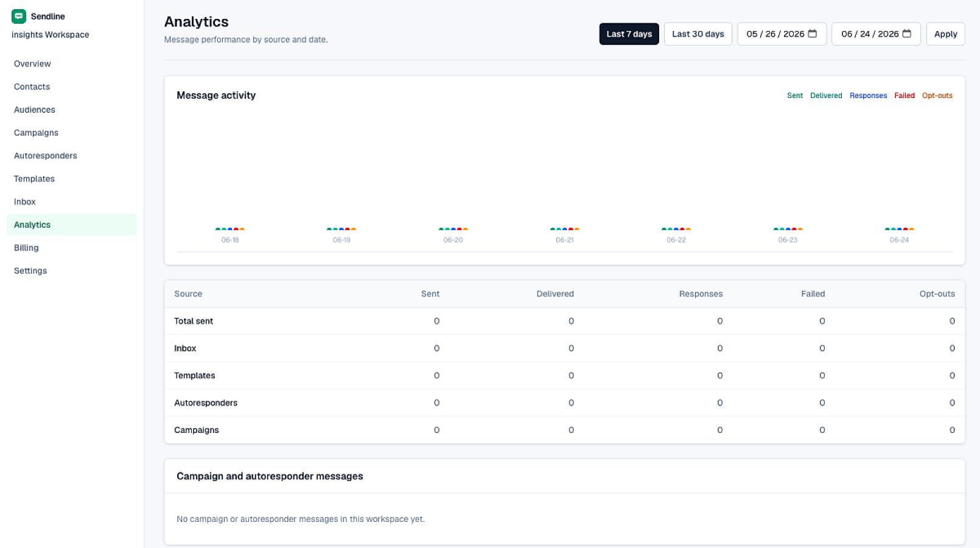Click the Sendline logo icon
Image resolution: width=980 pixels, height=548 pixels.
[19, 16]
